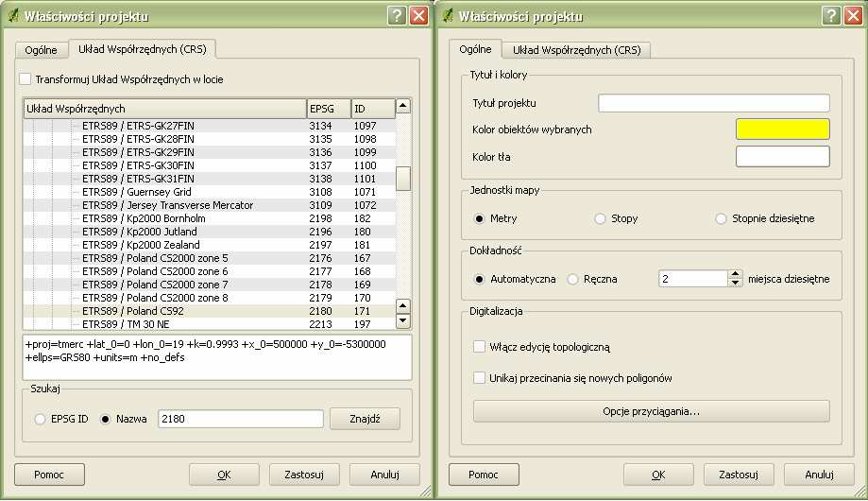868x501 pixels.
Task: Choose Automatyczna precision option
Action: (480, 279)
